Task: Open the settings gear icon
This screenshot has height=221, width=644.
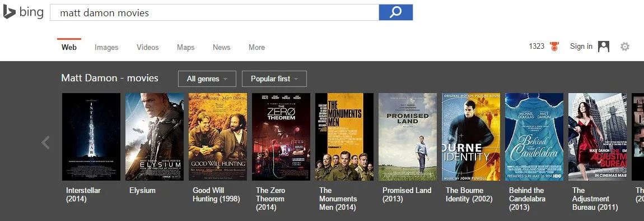Action: pos(625,47)
